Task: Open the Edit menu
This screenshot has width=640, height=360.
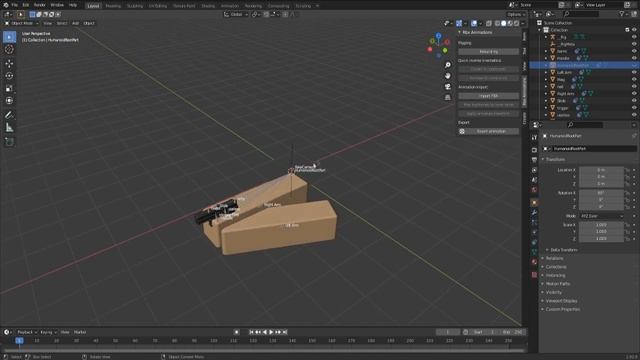Action: click(x=26, y=5)
